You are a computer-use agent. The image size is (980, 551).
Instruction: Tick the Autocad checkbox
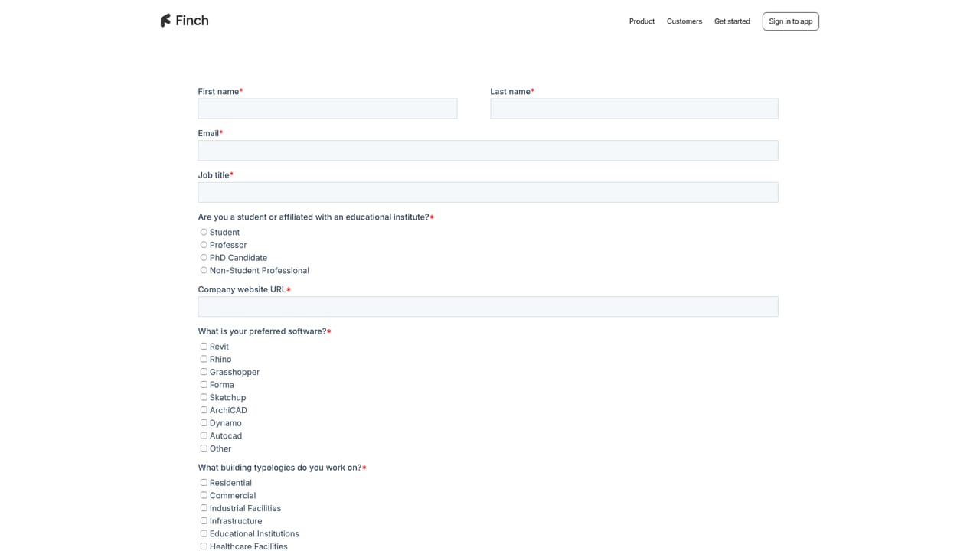204,435
